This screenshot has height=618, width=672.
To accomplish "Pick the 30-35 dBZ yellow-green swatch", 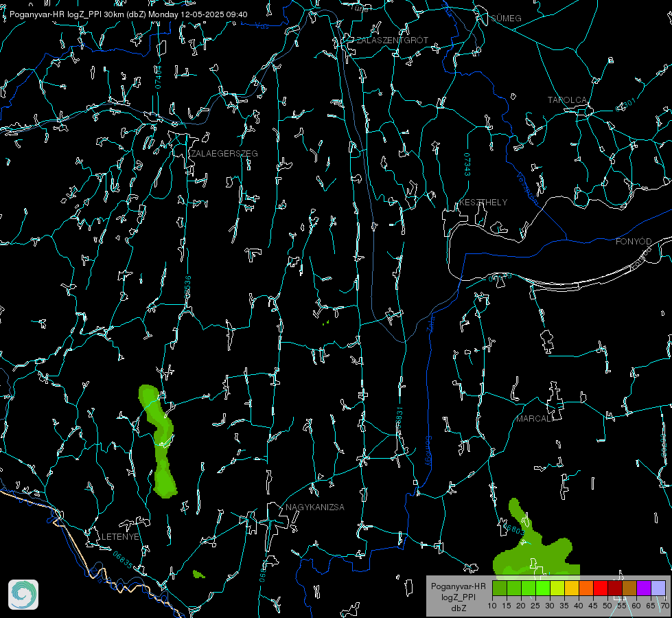I will [x=557, y=588].
